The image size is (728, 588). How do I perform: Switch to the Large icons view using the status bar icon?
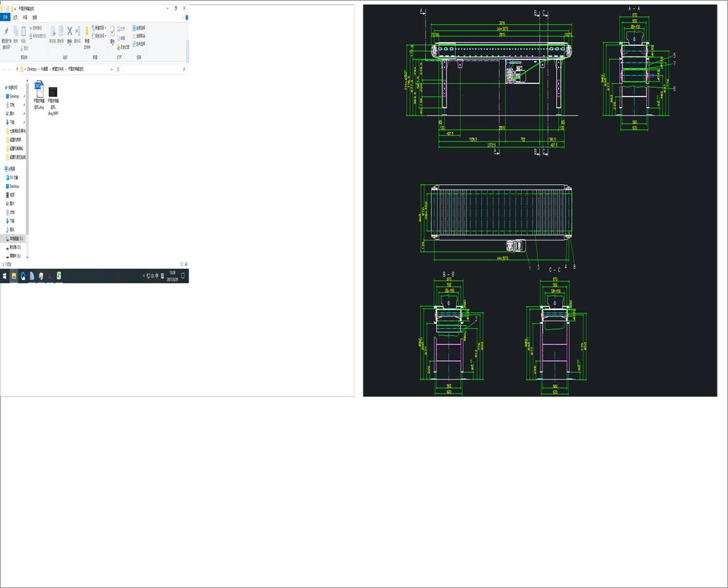(186, 264)
